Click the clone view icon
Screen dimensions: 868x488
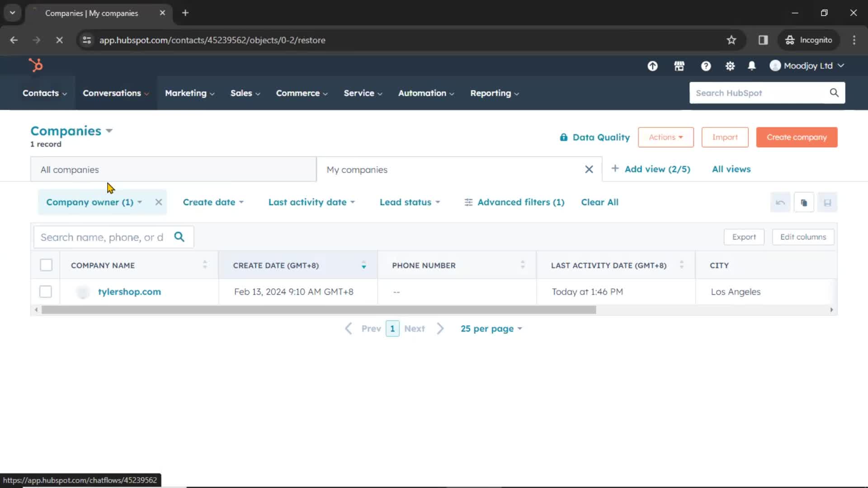pos(804,202)
